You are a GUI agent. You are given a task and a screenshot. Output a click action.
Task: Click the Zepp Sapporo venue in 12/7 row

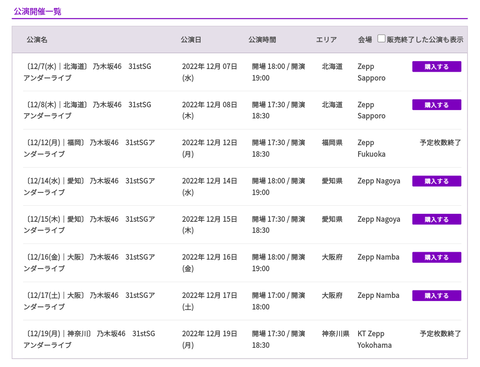(x=371, y=72)
